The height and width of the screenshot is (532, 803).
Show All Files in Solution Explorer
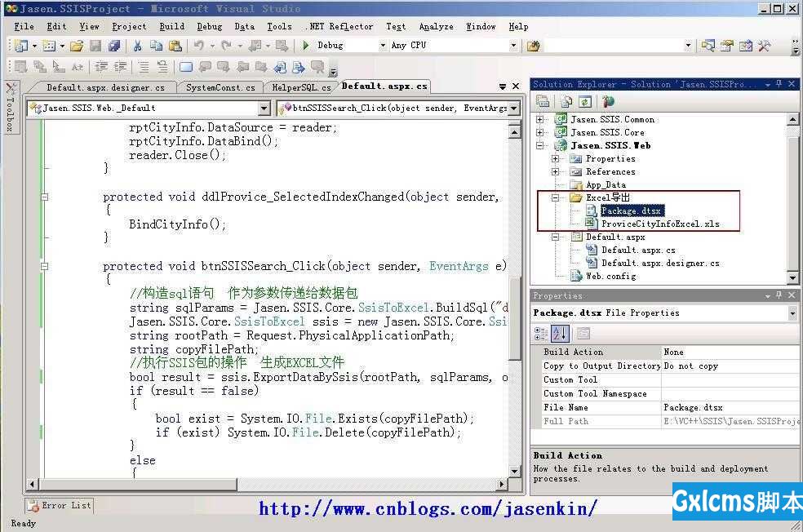point(566,101)
